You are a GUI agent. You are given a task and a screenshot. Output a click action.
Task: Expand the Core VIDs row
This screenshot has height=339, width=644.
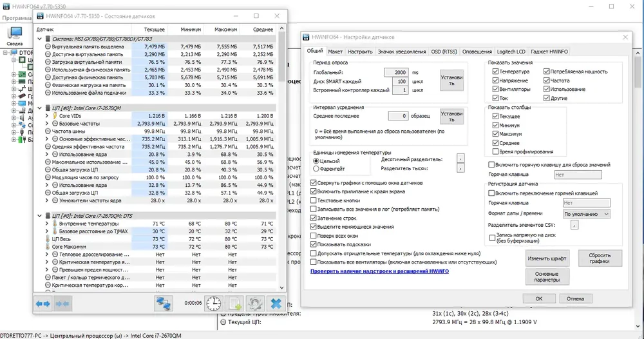[47, 116]
